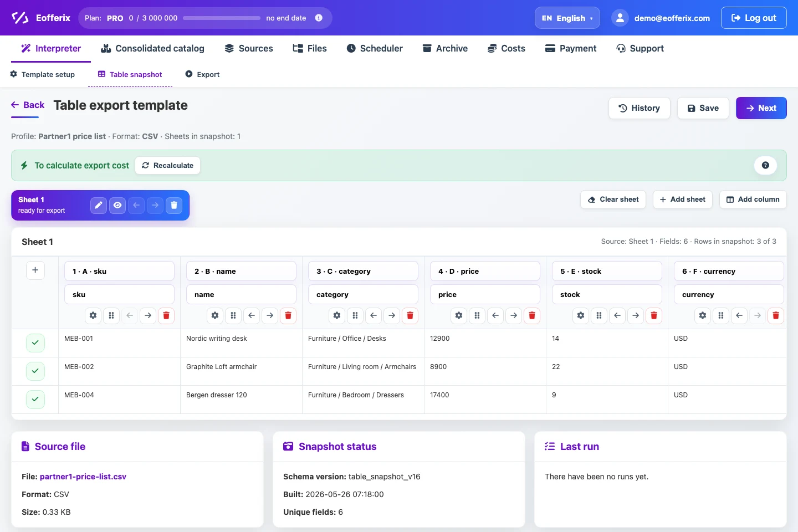The width and height of the screenshot is (798, 532).
Task: Go to the Sources tab
Action: coord(248,48)
